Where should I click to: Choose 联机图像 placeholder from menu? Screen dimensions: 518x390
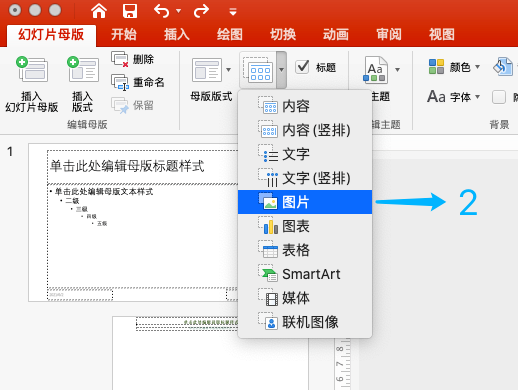point(305,322)
